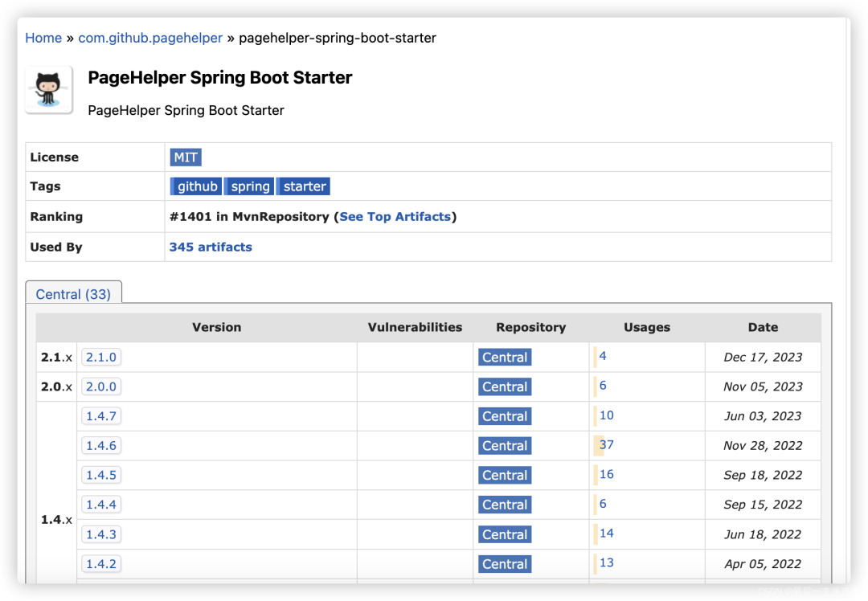Select the starter tag badge
The image size is (868, 601).
[303, 186]
